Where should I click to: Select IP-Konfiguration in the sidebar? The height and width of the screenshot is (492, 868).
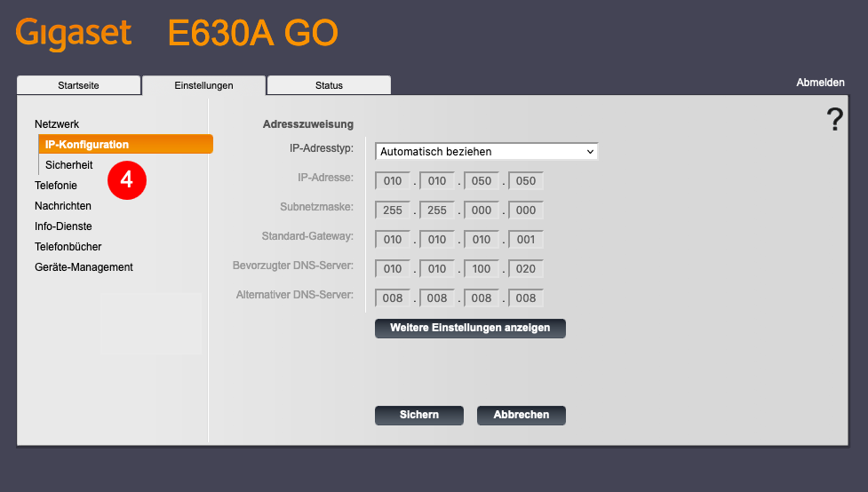coord(125,145)
